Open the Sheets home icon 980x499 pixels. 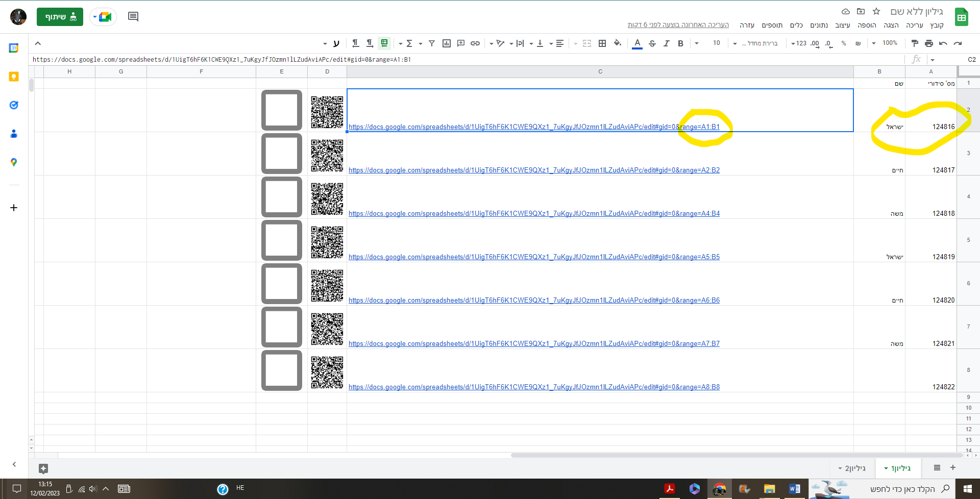point(962,18)
